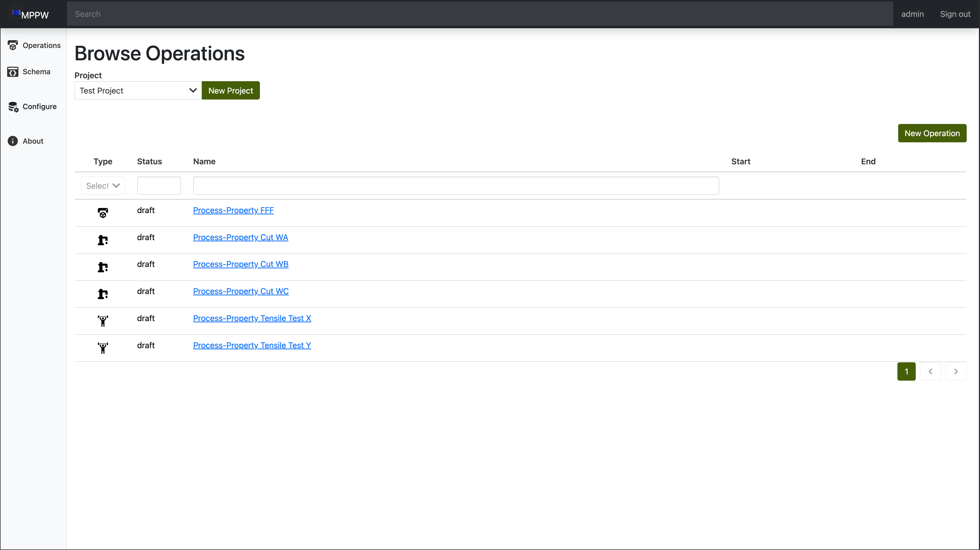The height and width of the screenshot is (550, 980).
Task: Open Process-Property Cut WB operation
Action: point(240,264)
